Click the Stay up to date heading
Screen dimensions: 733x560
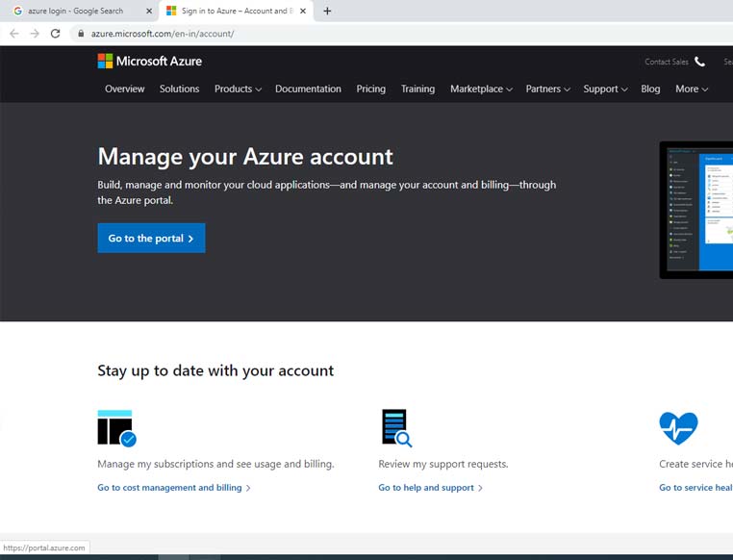tap(215, 370)
